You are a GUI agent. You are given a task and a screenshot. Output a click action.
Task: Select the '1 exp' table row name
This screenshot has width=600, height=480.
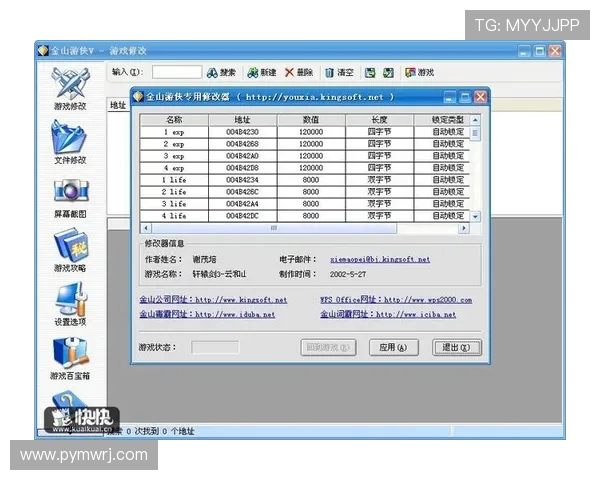click(x=174, y=132)
